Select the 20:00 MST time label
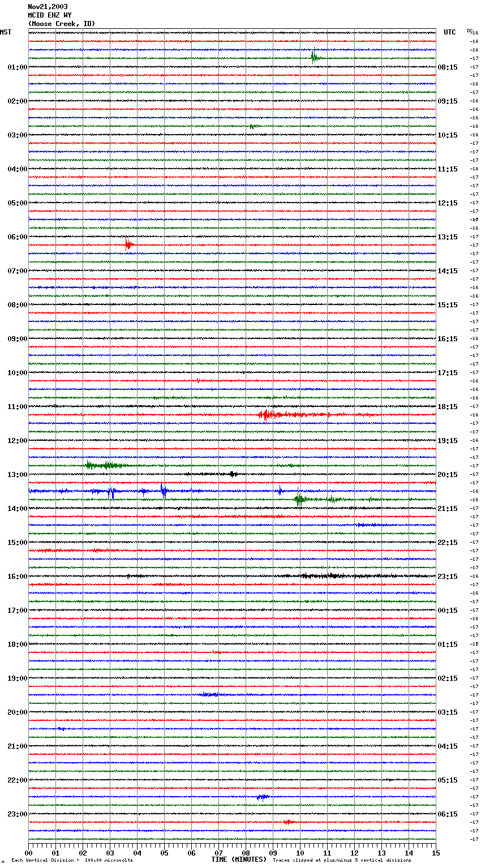Image resolution: width=481 pixels, height=868 pixels. coord(18,712)
